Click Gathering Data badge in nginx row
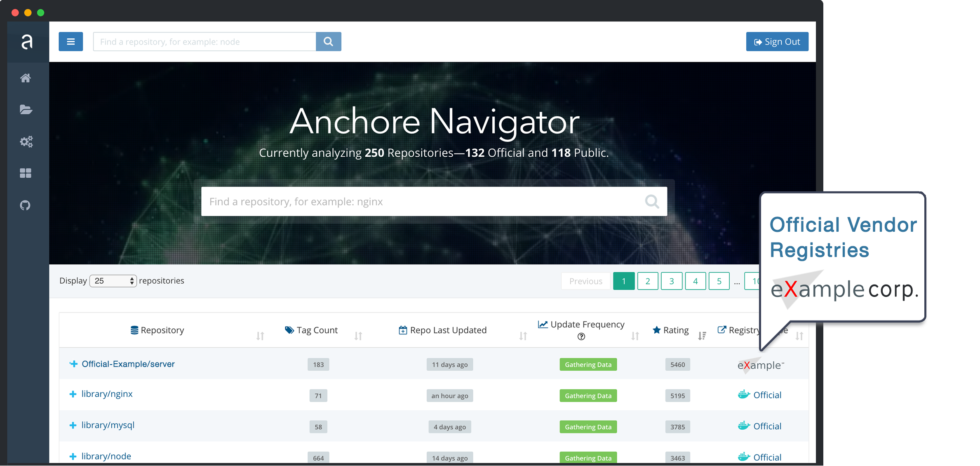 tap(588, 396)
